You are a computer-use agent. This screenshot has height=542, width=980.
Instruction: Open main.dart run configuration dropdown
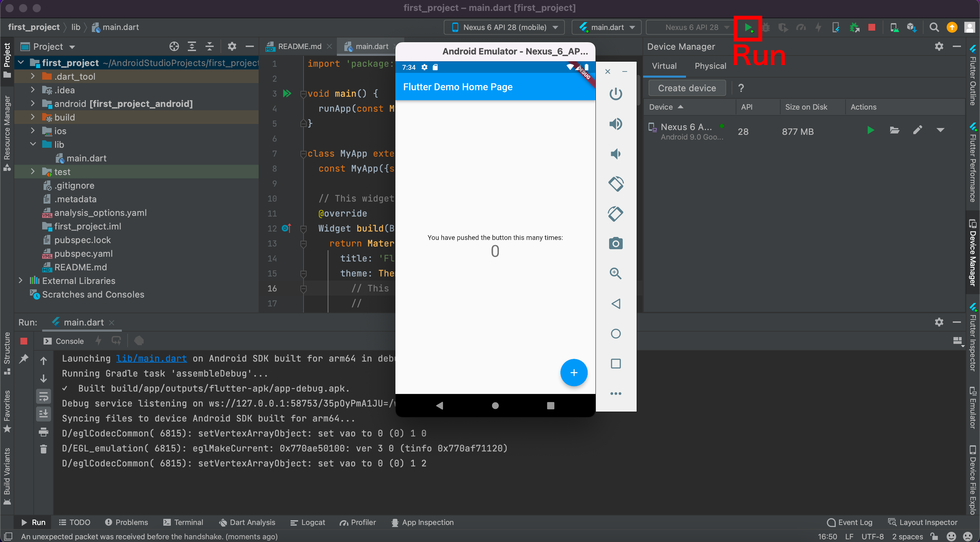tap(607, 27)
